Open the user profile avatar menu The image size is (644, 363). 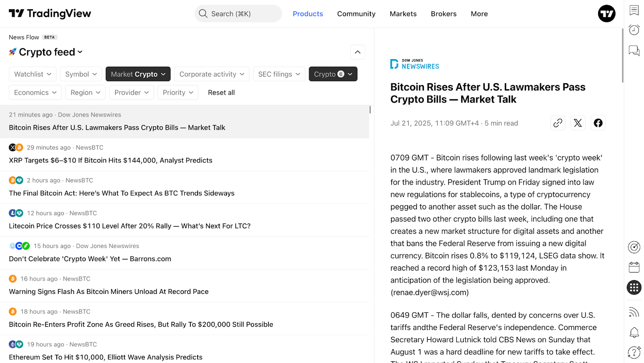click(607, 14)
